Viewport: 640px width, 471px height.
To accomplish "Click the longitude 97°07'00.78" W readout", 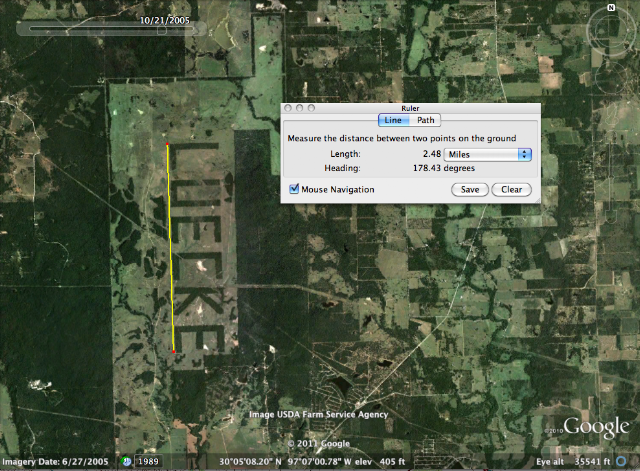I will (x=320, y=462).
